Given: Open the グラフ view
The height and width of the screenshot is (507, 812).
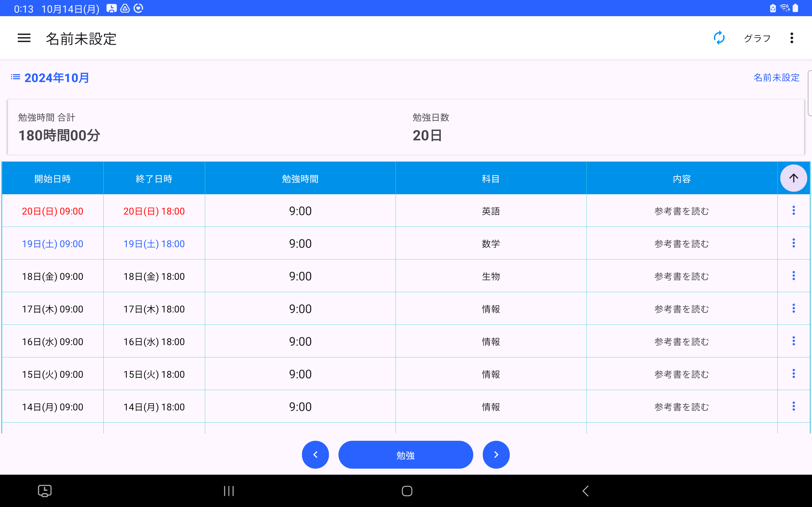Looking at the screenshot, I should pos(757,38).
